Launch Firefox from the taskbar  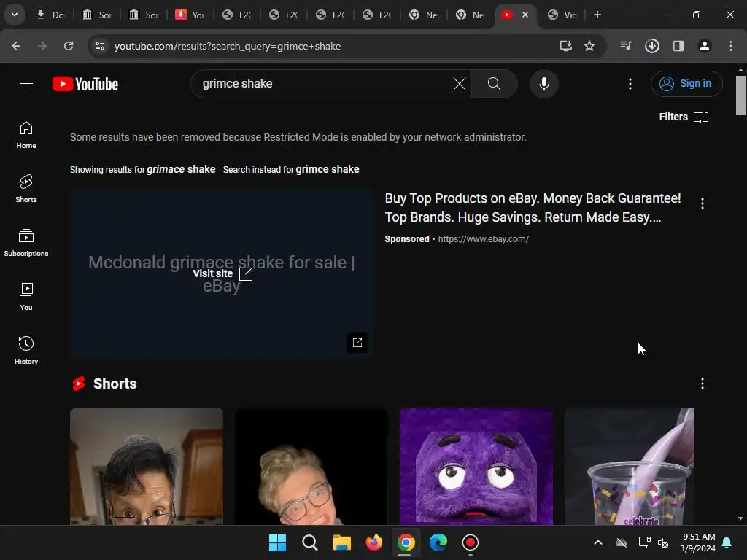coord(374,542)
